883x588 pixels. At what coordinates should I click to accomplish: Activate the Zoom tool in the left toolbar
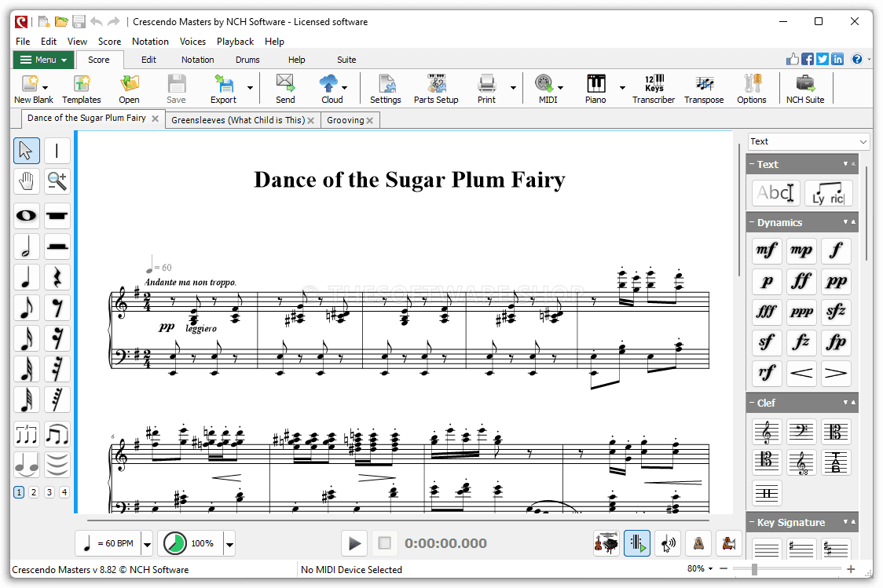click(x=57, y=181)
